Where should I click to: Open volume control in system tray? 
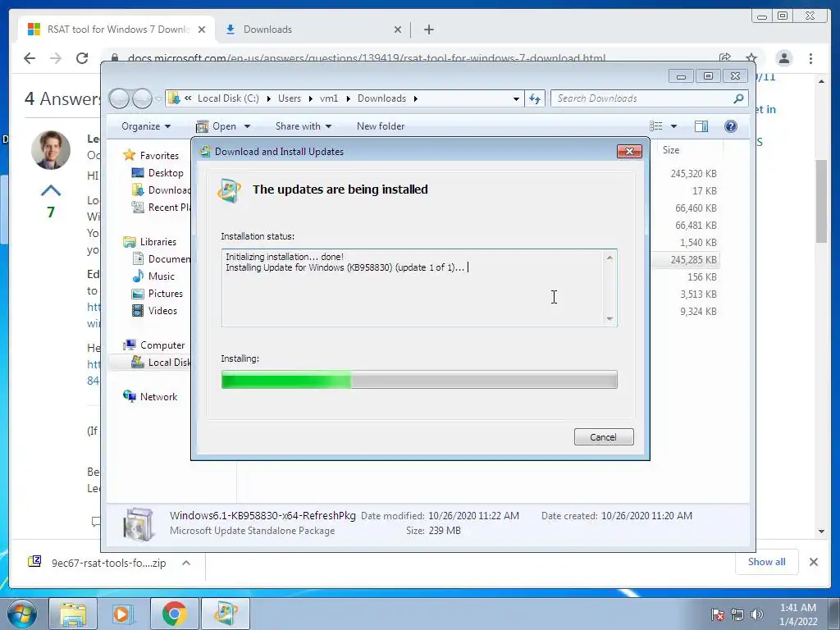point(757,614)
